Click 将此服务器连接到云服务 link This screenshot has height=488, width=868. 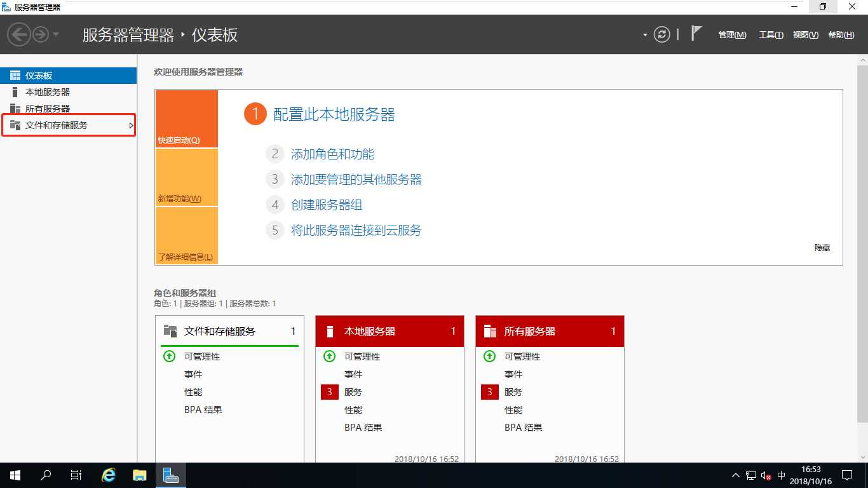(x=356, y=230)
